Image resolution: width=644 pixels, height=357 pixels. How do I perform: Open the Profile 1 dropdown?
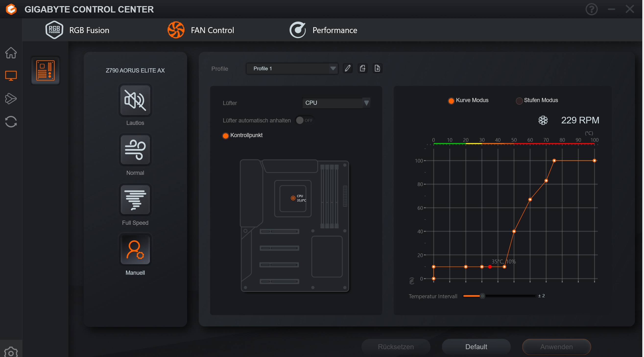point(292,69)
